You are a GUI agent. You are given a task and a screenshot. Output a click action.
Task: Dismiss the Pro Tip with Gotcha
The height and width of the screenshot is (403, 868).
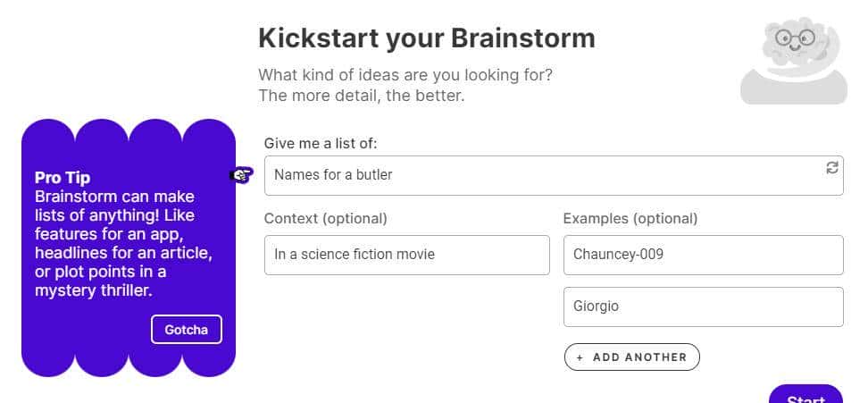click(186, 330)
